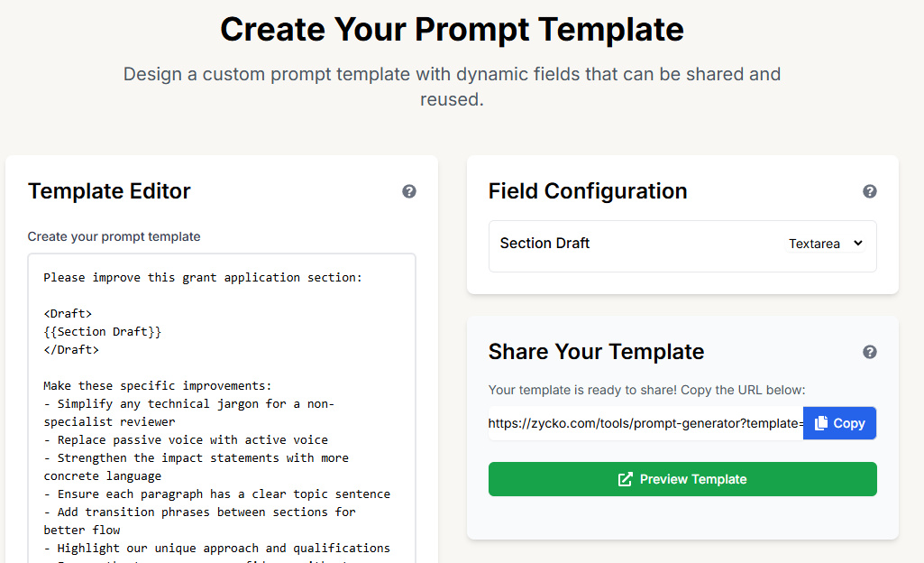Expand the Section Draft type selector
The width and height of the screenshot is (924, 563).
point(826,243)
